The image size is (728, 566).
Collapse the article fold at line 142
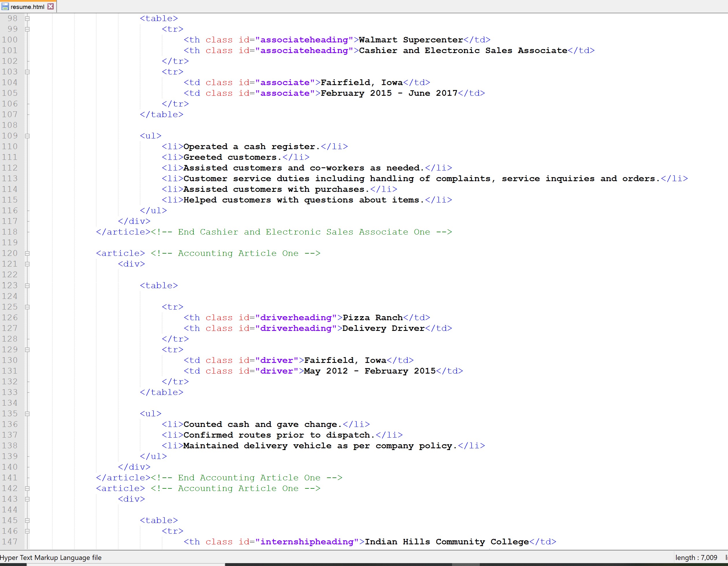[27, 489]
